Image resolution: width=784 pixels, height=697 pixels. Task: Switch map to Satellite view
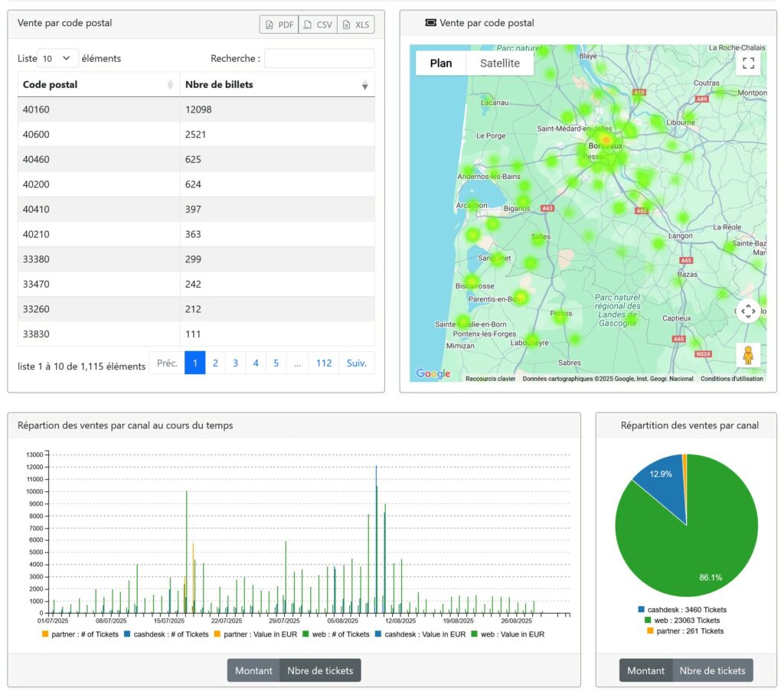tap(499, 64)
